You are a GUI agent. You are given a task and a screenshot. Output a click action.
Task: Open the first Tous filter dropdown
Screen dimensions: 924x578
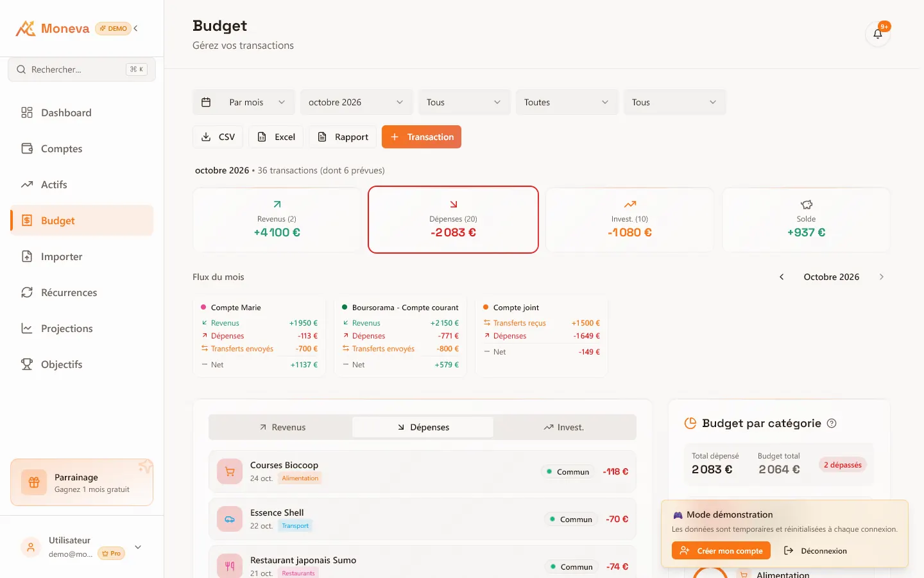coord(465,102)
